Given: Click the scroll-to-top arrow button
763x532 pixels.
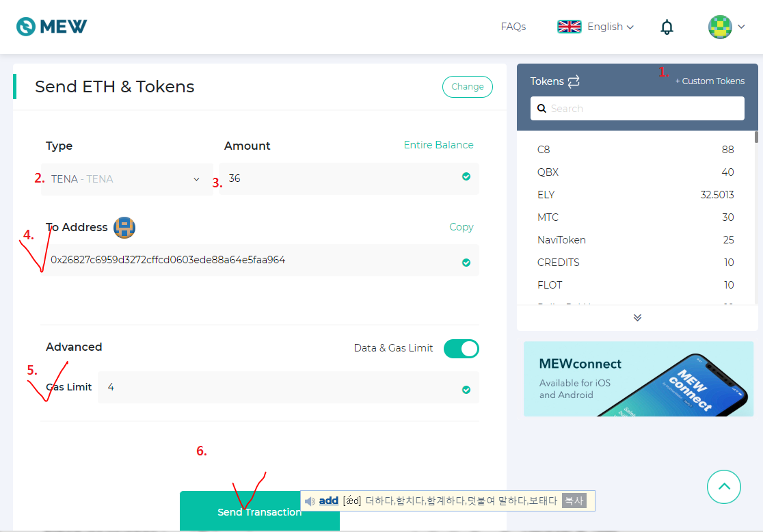Looking at the screenshot, I should coord(724,487).
